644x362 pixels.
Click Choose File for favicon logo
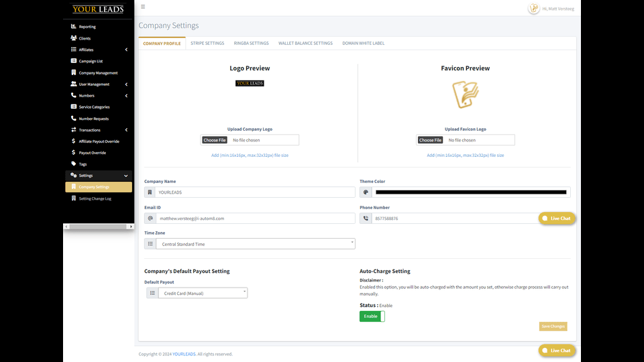click(430, 140)
